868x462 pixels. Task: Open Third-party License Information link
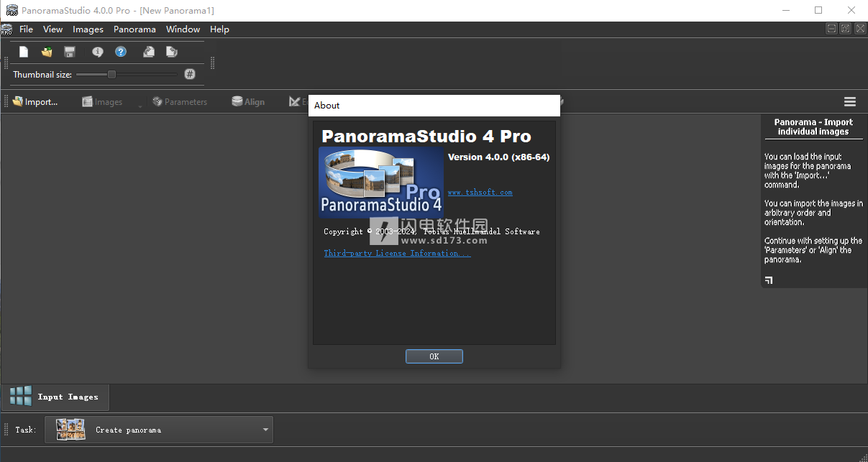point(397,253)
